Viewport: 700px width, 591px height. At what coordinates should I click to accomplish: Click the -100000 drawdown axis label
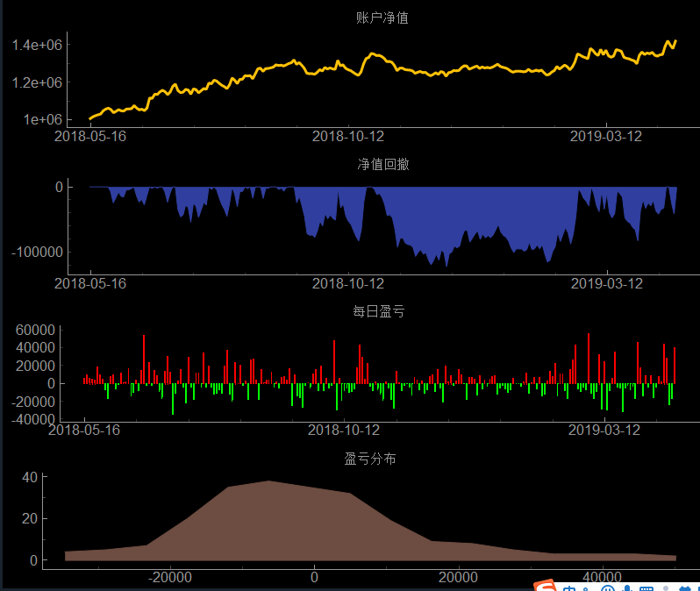pos(36,253)
